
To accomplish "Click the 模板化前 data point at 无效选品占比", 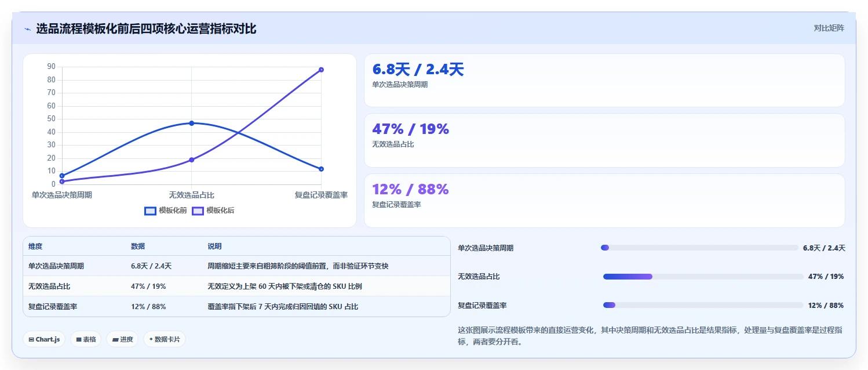I will (x=191, y=123).
